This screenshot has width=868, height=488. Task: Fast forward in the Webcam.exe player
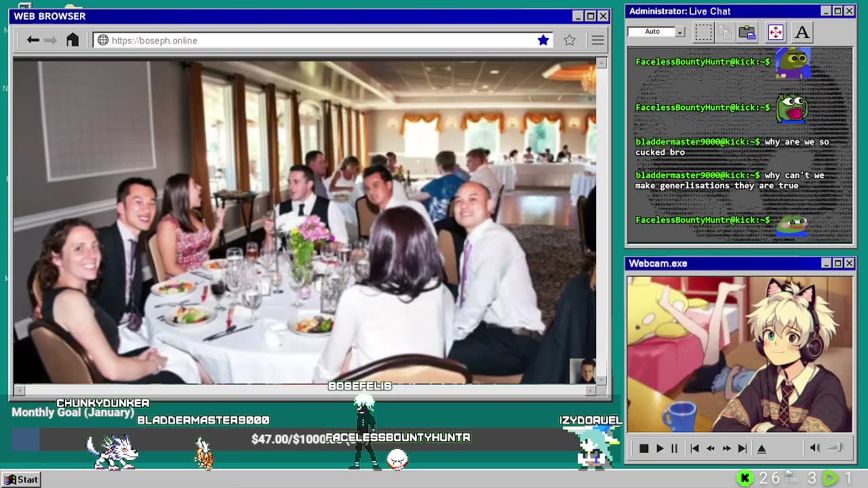click(727, 449)
